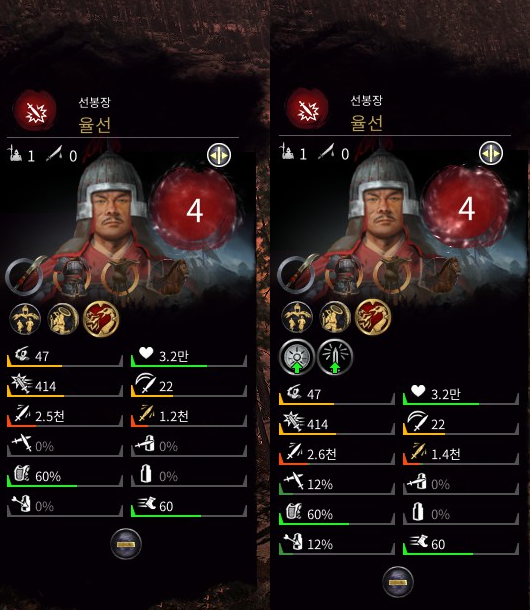Screen dimensions: 530x610
Task: Select the left panel's weapon equipment slot
Action: [x=24, y=277]
